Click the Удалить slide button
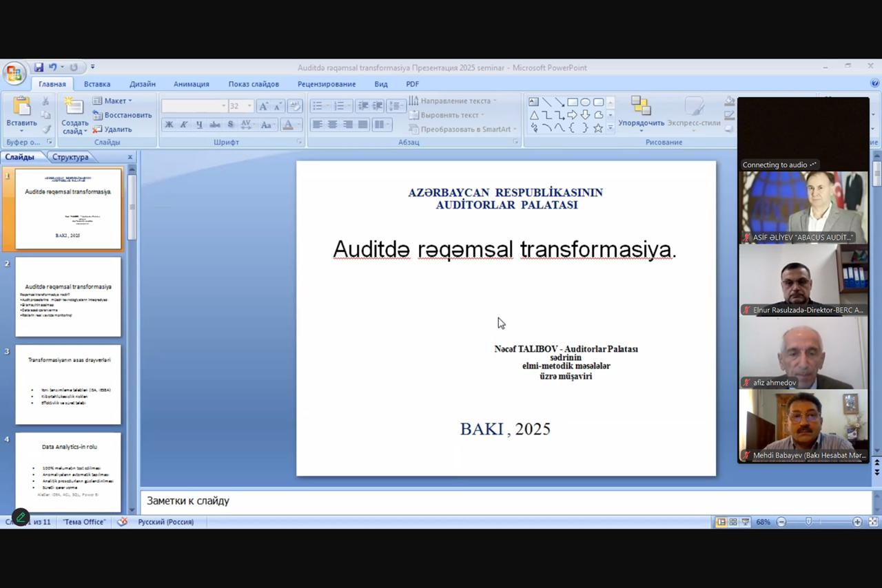The width and height of the screenshot is (882, 588). (112, 129)
